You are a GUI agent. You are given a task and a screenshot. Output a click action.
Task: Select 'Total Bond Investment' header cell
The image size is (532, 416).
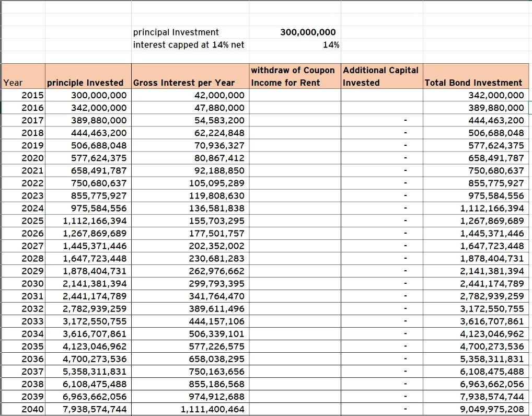pos(476,76)
